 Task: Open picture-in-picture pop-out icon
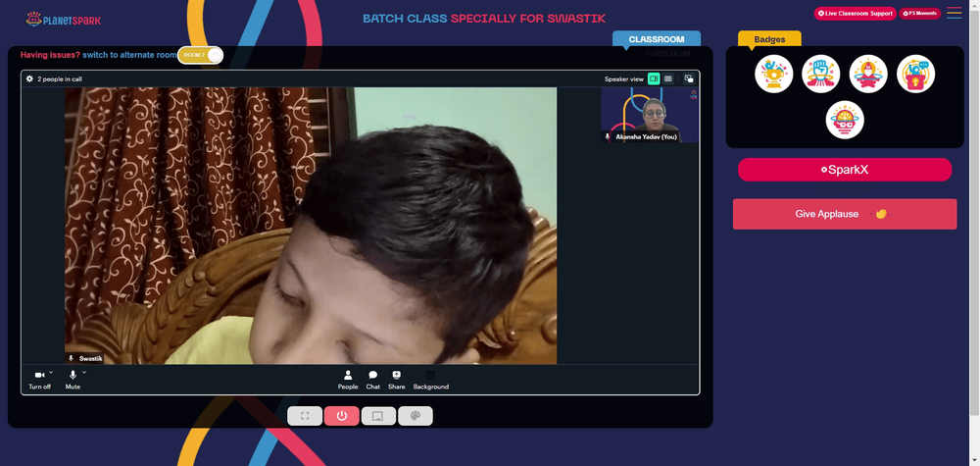pyautogui.click(x=689, y=78)
